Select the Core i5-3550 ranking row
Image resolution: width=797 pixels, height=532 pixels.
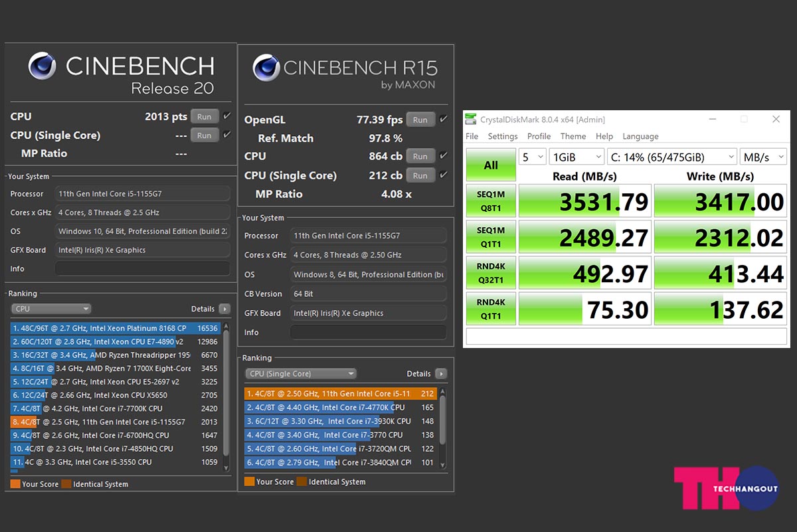coord(115,462)
